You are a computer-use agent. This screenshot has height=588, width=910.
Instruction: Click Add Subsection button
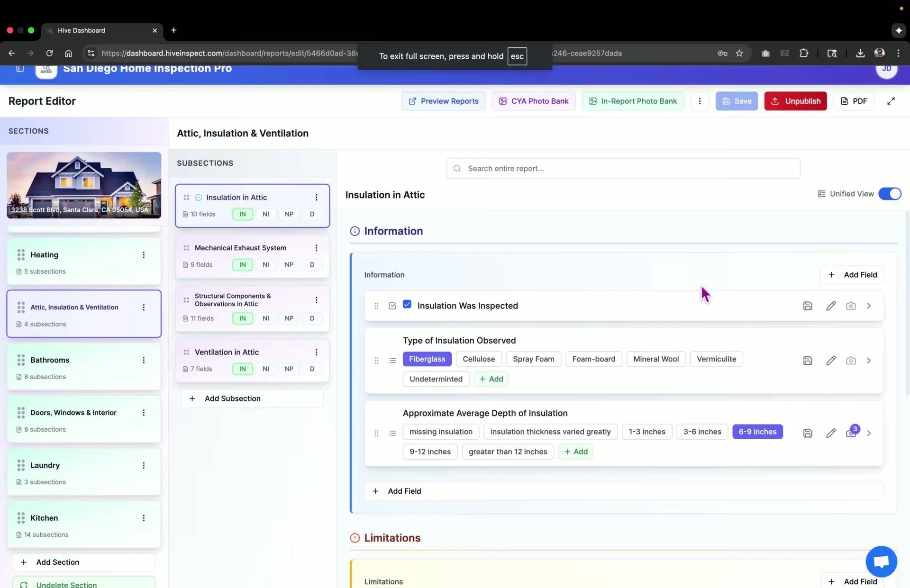pos(252,398)
